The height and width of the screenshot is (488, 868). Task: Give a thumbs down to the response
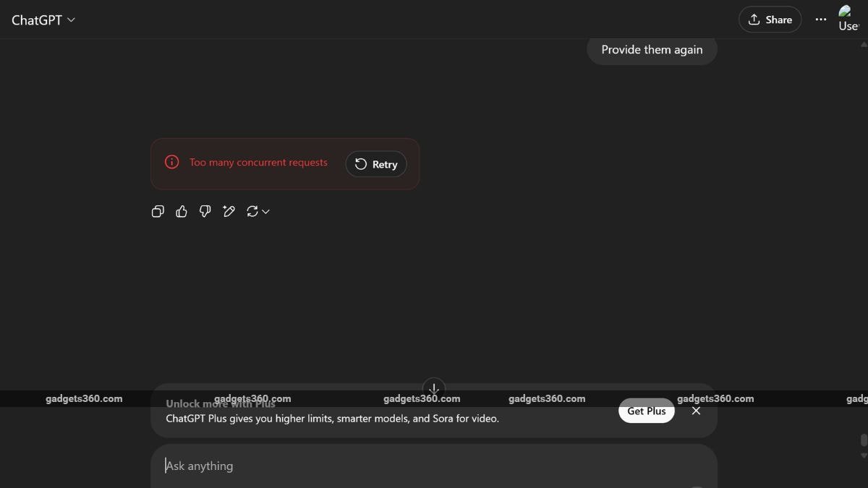click(205, 211)
